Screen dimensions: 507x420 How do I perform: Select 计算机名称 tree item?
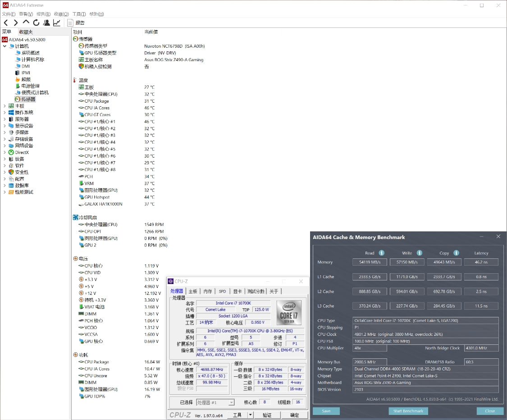point(29,59)
